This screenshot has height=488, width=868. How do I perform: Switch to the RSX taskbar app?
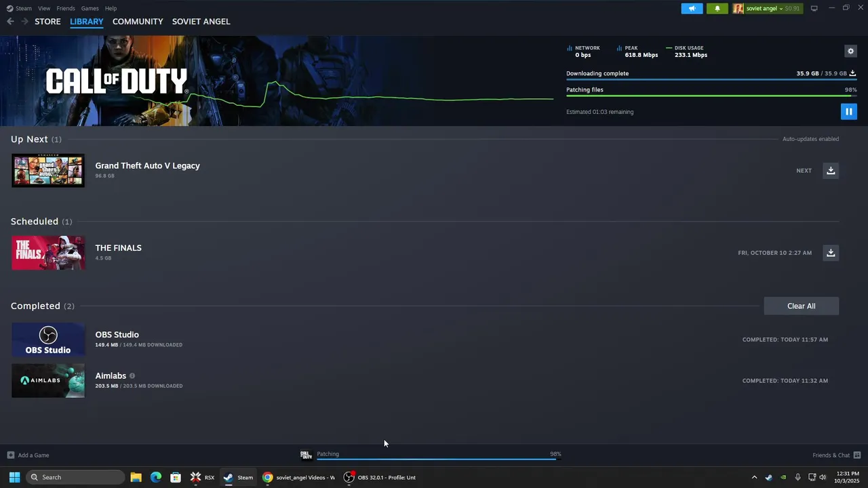202,477
